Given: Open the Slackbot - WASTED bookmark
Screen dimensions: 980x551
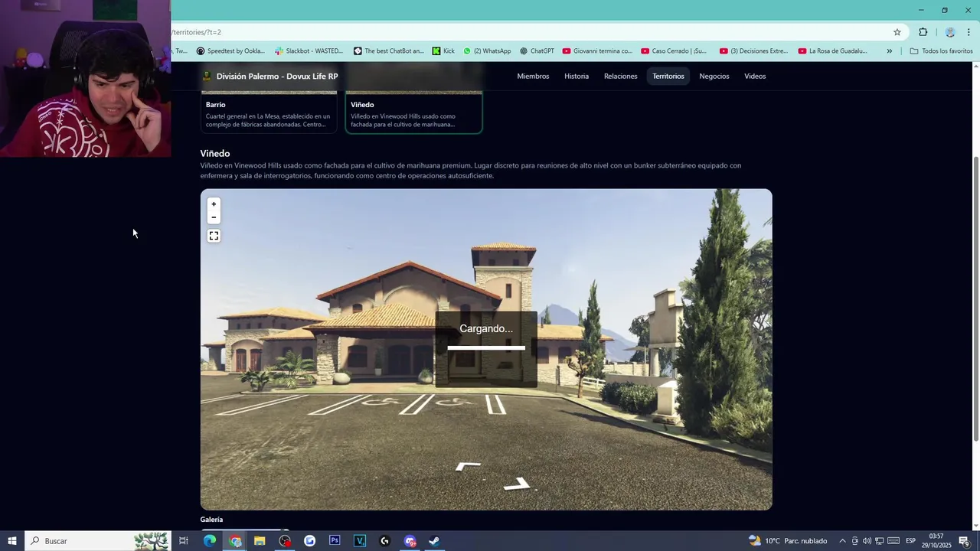Looking at the screenshot, I should tap(309, 51).
